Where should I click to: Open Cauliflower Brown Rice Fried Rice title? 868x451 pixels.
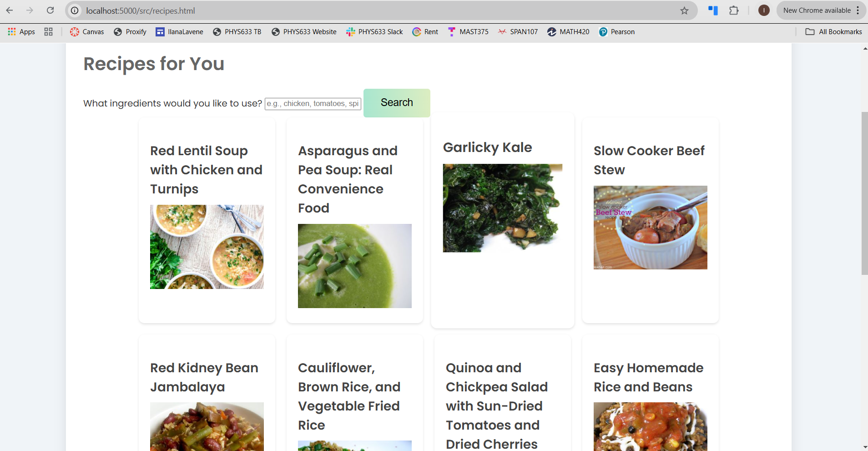[349, 396]
